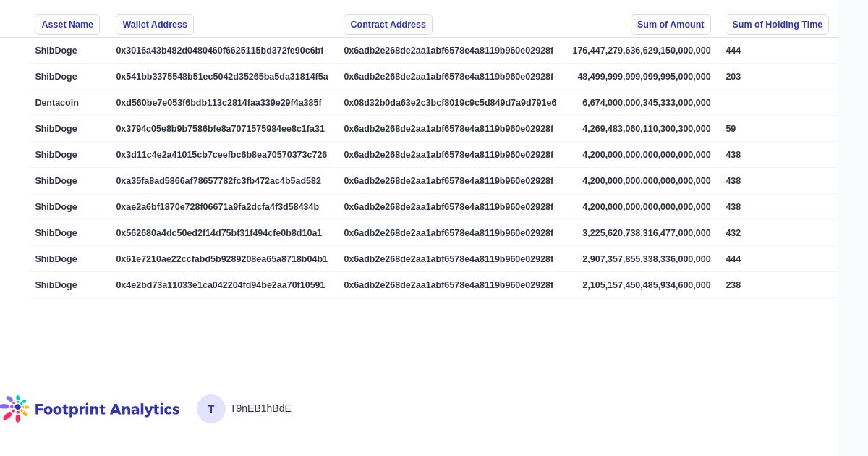Click wallet address 0xd560be7e053f6bdb113c2814faa339e29f4a385f
868x456 pixels.
(219, 103)
